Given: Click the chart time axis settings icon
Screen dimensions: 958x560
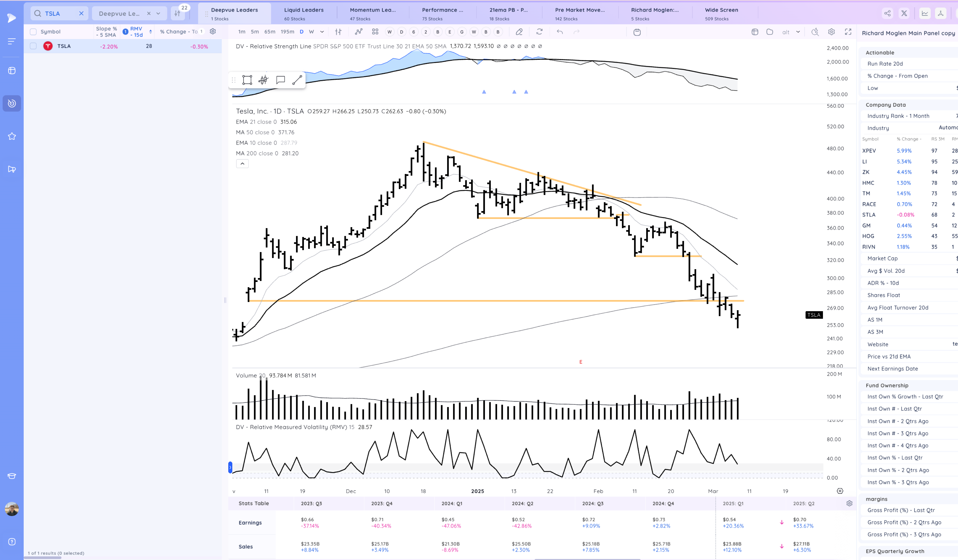Looking at the screenshot, I should click(840, 491).
